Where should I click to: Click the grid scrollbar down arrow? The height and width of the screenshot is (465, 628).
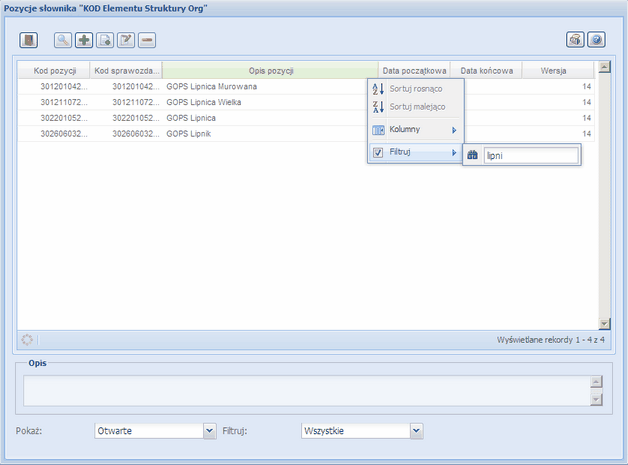(603, 323)
